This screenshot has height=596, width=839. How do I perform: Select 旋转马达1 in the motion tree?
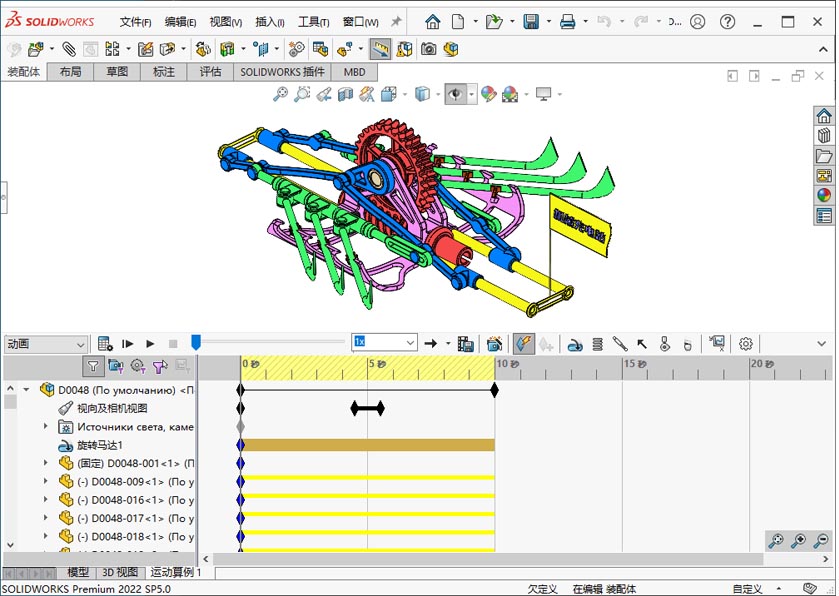point(100,445)
